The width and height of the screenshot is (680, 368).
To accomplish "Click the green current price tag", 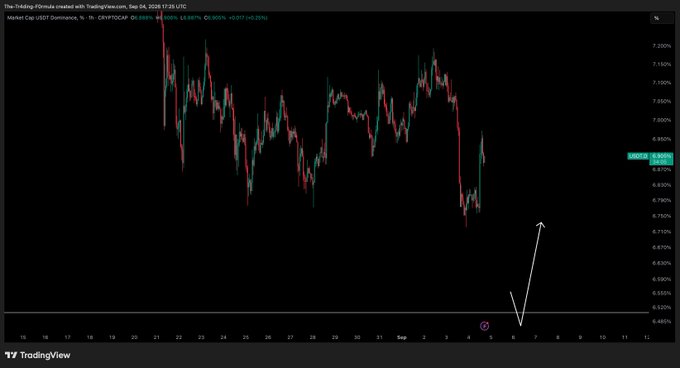I will pos(662,158).
